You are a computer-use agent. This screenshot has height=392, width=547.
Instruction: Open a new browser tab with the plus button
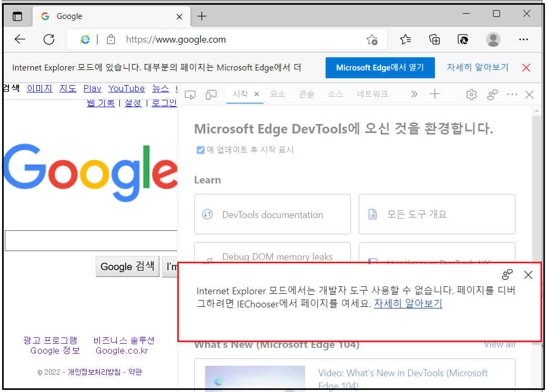(201, 16)
